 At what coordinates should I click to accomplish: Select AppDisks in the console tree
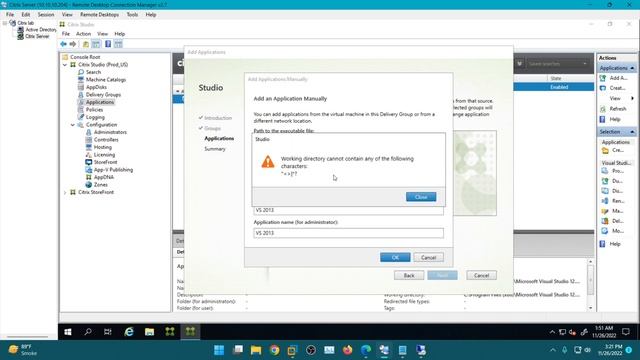pos(96,87)
